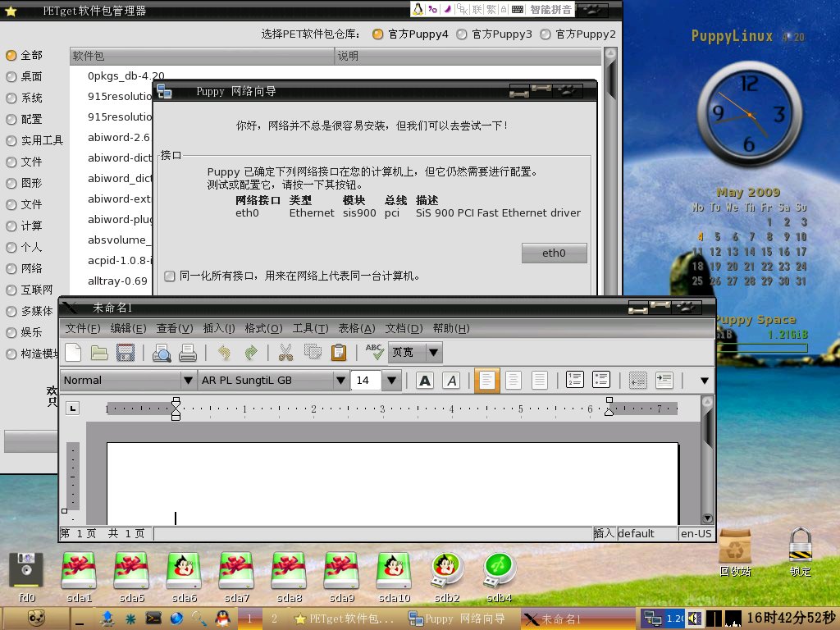Undo the last edit in AbiWord
Screen dimensions: 840x630
pos(225,353)
